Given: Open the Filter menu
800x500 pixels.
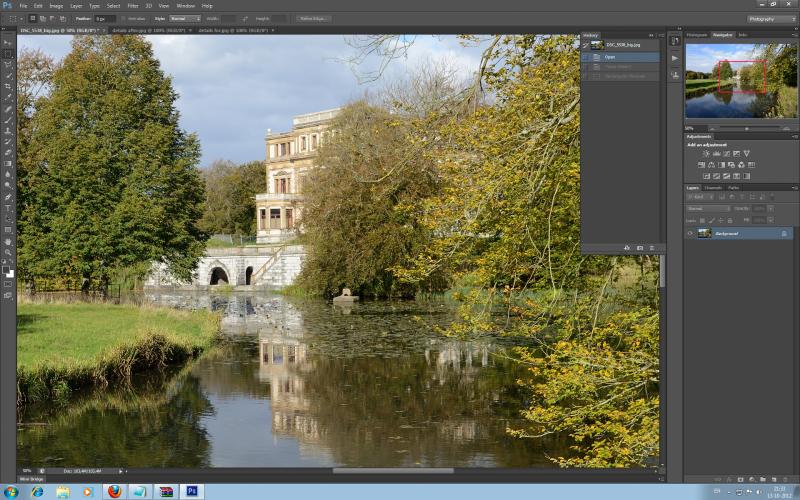Looking at the screenshot, I should click(x=133, y=6).
